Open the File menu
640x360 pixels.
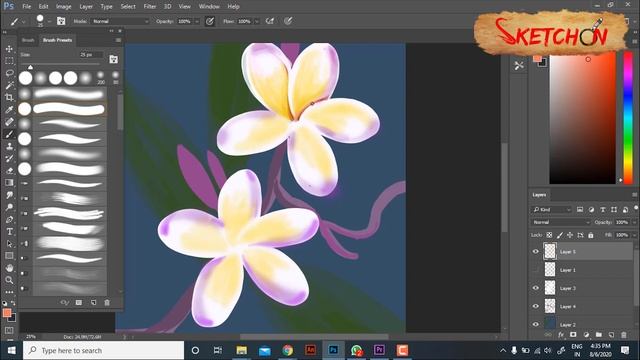(27, 7)
